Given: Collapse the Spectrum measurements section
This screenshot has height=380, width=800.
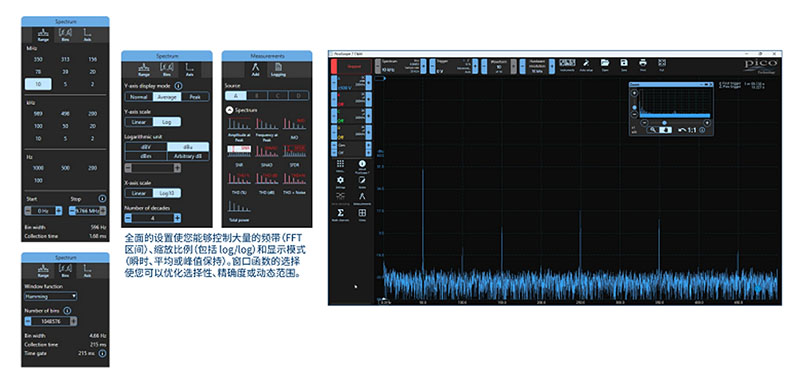Looking at the screenshot, I should pyautogui.click(x=229, y=110).
